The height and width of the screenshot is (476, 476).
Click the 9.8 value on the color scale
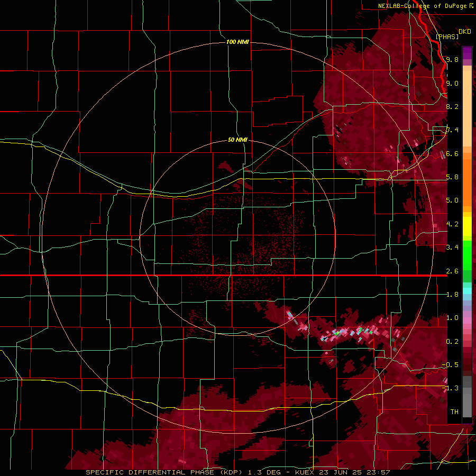tap(452, 59)
